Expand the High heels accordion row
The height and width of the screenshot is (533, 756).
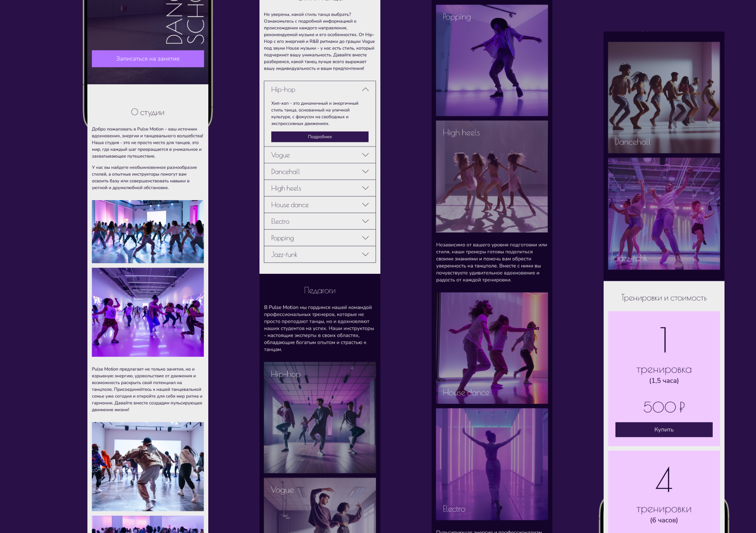point(319,188)
